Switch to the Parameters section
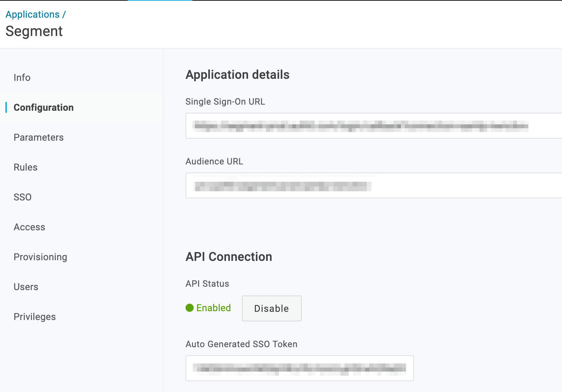 (38, 137)
